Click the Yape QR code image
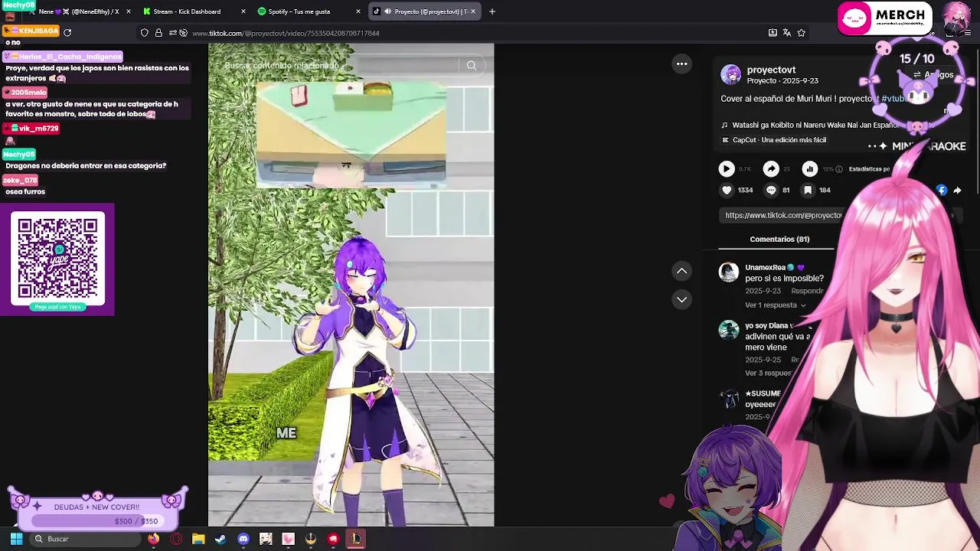The width and height of the screenshot is (980, 551). (x=57, y=259)
